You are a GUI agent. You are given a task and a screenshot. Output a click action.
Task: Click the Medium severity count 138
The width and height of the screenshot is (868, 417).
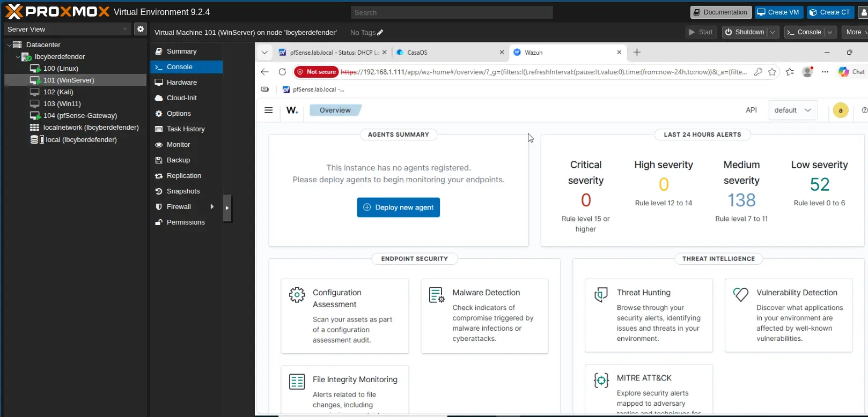pyautogui.click(x=741, y=200)
